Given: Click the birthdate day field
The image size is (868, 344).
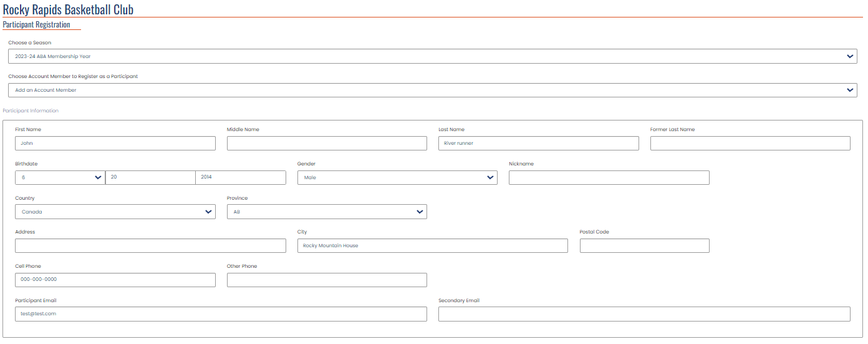Looking at the screenshot, I should pyautogui.click(x=150, y=177).
